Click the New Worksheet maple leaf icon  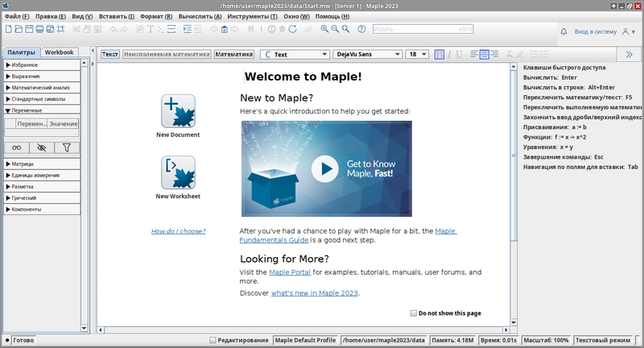tap(178, 172)
